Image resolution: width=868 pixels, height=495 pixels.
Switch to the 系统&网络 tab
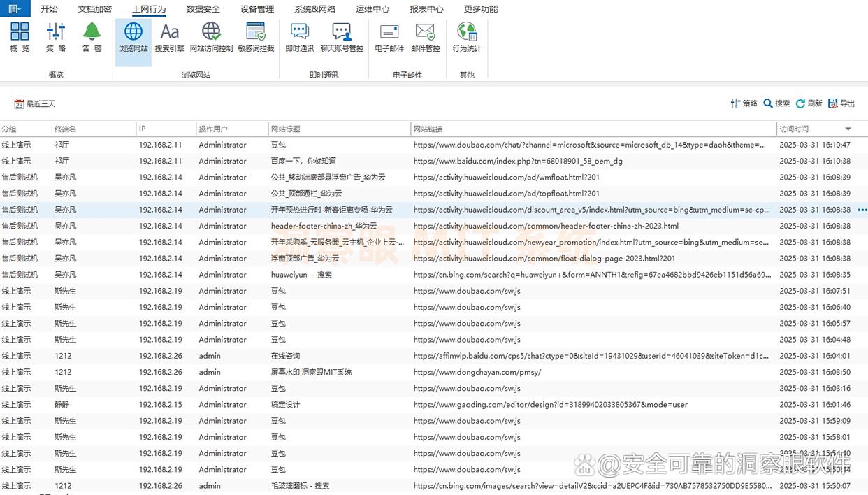click(x=314, y=9)
